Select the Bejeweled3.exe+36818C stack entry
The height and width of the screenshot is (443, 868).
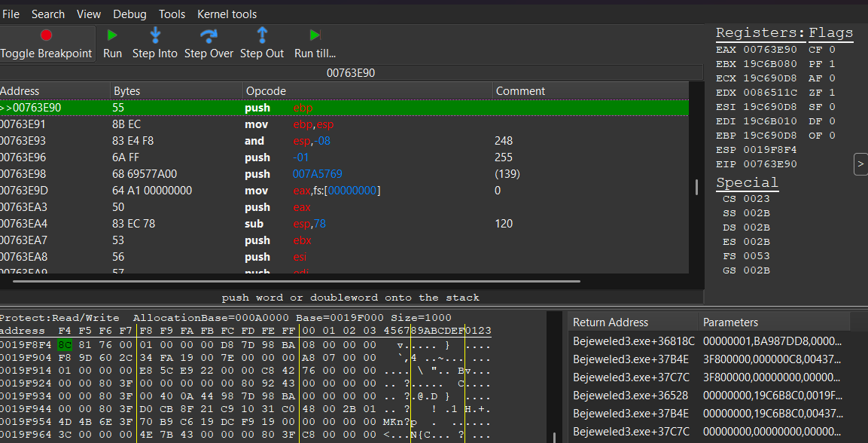(632, 341)
